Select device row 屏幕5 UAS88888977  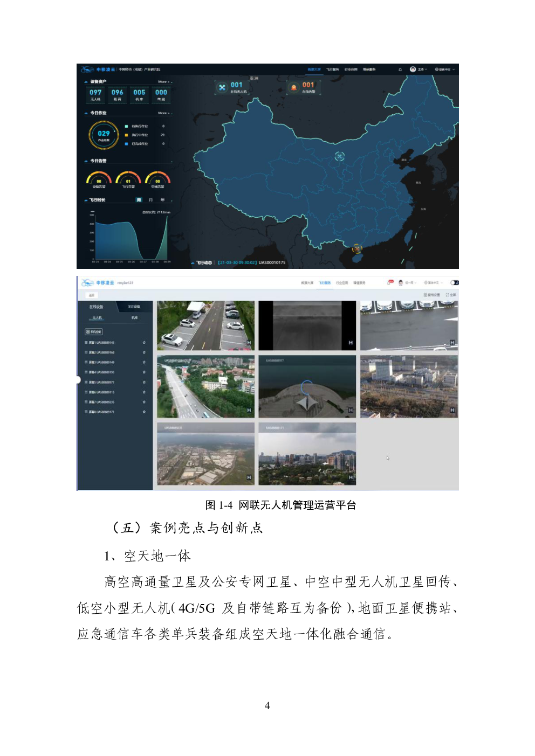point(115,382)
